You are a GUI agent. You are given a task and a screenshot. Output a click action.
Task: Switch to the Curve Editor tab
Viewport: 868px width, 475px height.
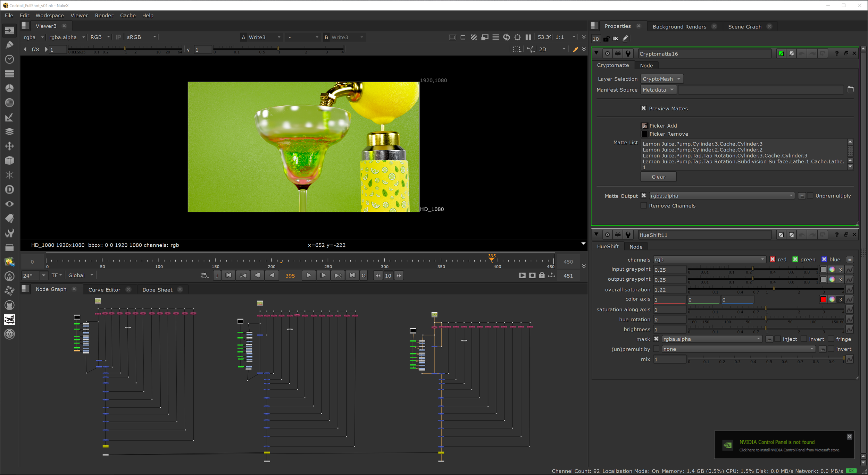click(104, 290)
